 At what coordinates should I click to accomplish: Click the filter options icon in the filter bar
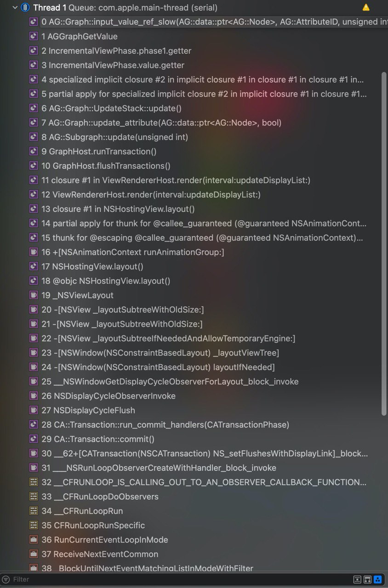coord(6,580)
